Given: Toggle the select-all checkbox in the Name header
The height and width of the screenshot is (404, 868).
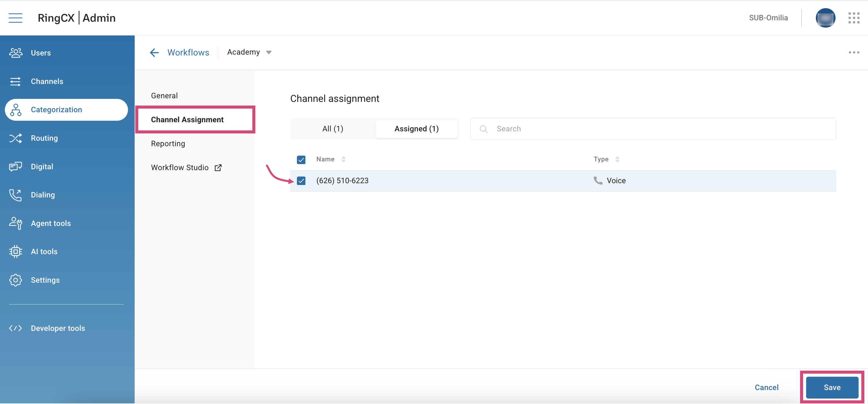Looking at the screenshot, I should [x=301, y=159].
